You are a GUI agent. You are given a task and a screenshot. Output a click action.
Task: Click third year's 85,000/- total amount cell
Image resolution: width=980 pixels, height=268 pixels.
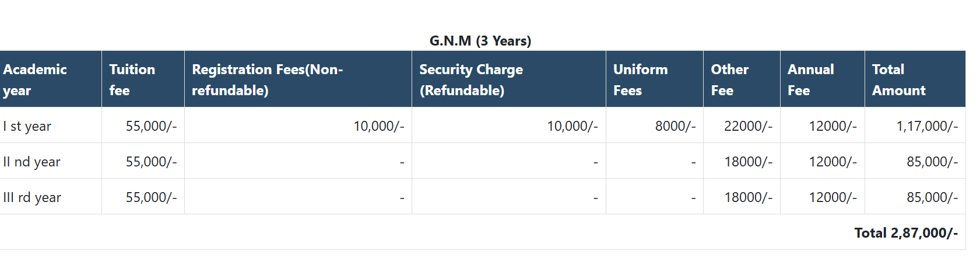click(x=932, y=197)
